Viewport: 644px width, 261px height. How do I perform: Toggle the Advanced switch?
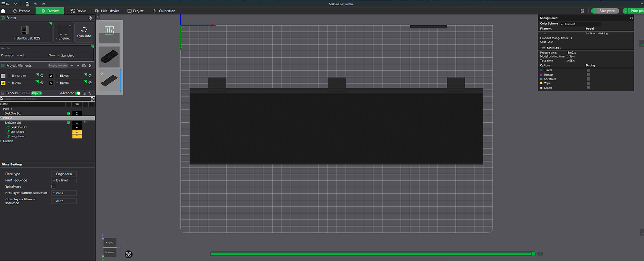[x=77, y=93]
